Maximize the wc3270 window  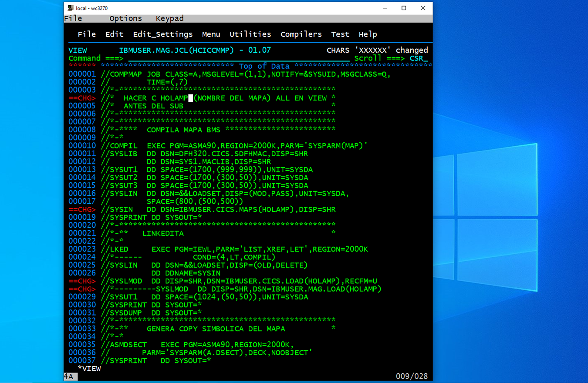click(404, 8)
